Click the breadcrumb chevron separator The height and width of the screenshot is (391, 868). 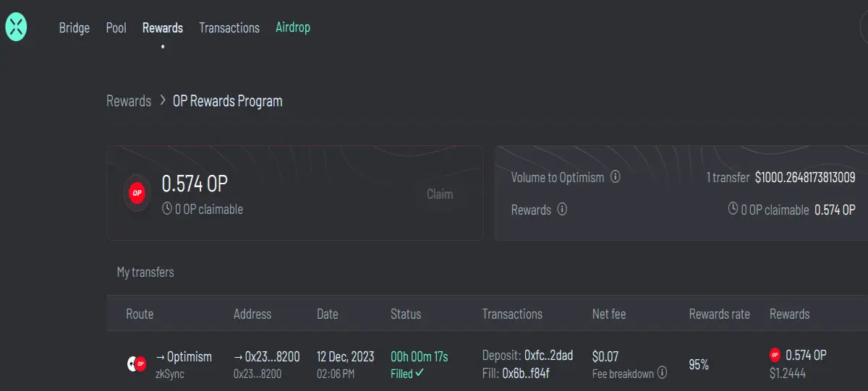pyautogui.click(x=163, y=100)
